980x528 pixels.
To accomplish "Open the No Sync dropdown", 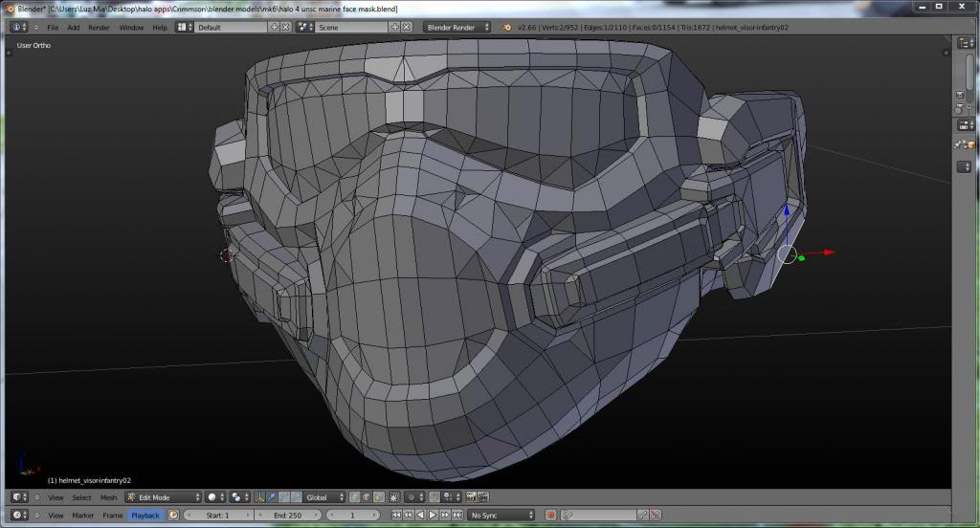I will pyautogui.click(x=501, y=516).
